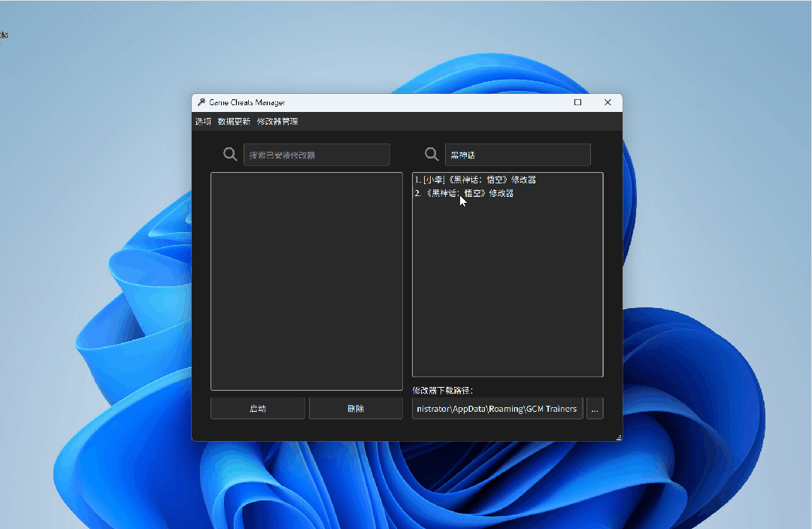The image size is (812, 529).
Task: Click the wrench app icon in title bar
Action: [x=201, y=103]
